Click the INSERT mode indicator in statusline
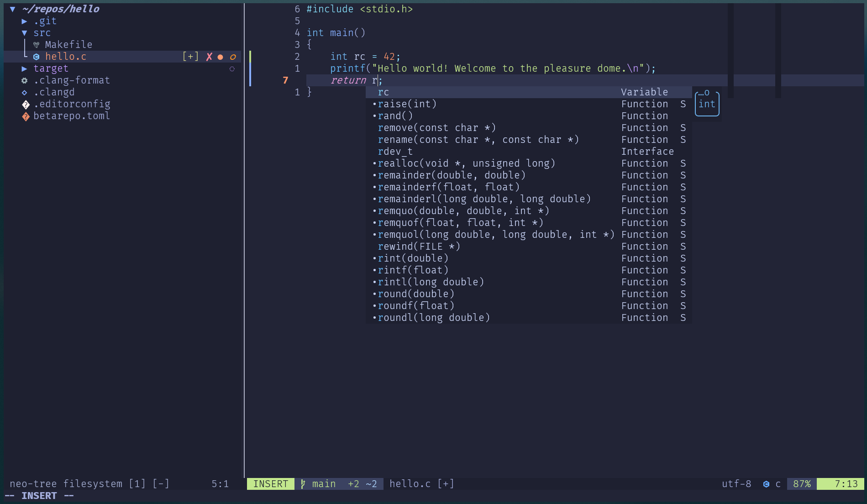Screen dimensions: 867x504 point(271,484)
